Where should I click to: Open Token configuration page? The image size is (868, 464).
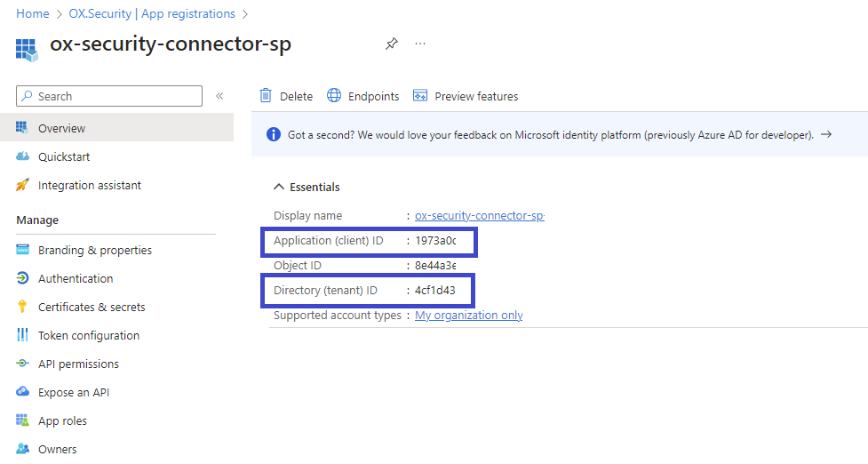pos(88,335)
